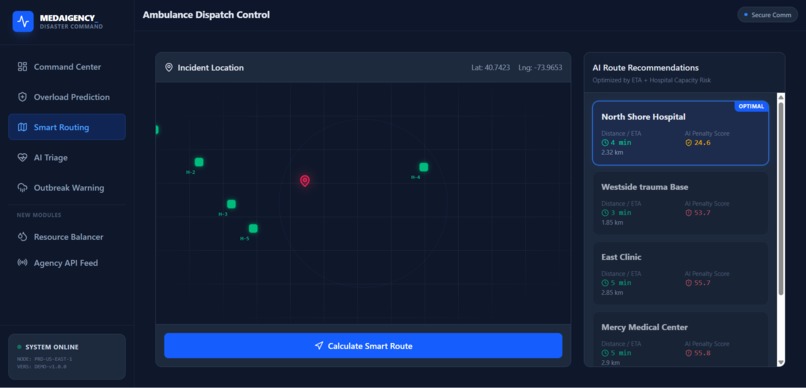
Task: Click the green System Online status dot
Action: pyautogui.click(x=20, y=347)
